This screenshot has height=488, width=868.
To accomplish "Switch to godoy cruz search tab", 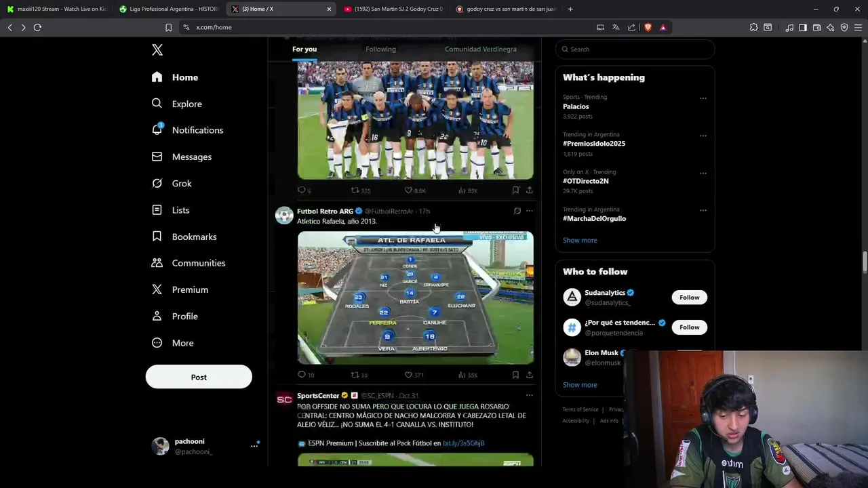I will pos(505,9).
